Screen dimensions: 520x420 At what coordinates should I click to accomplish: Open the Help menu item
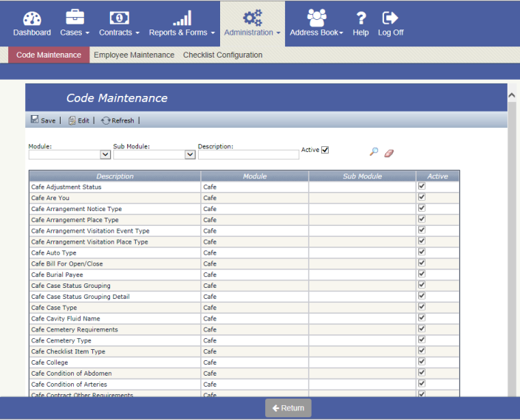[x=360, y=32]
